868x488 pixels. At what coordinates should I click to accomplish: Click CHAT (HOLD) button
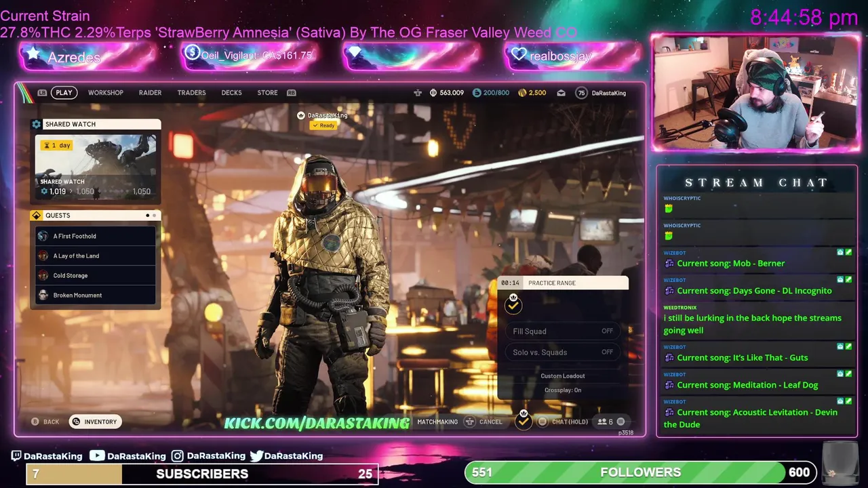563,422
